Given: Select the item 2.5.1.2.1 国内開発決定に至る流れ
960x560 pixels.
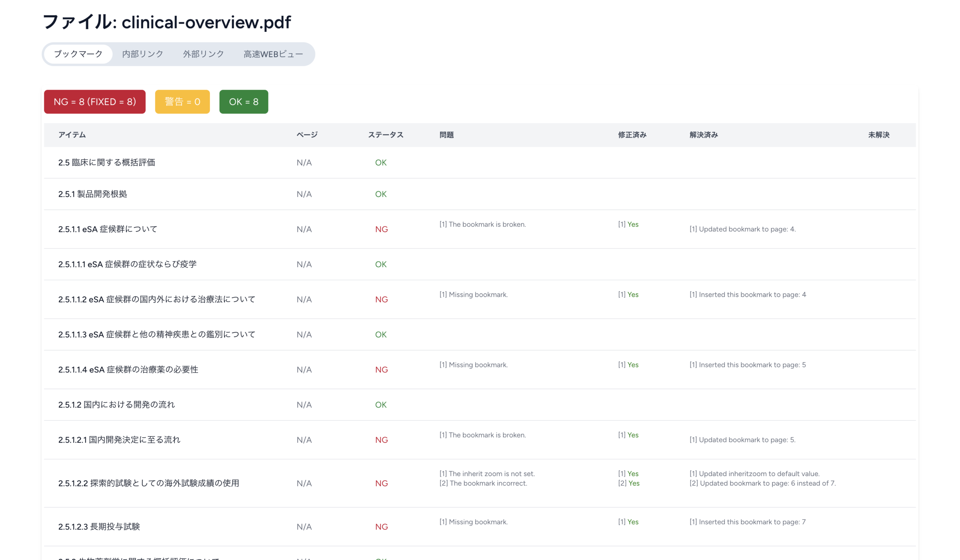Looking at the screenshot, I should coord(119,440).
